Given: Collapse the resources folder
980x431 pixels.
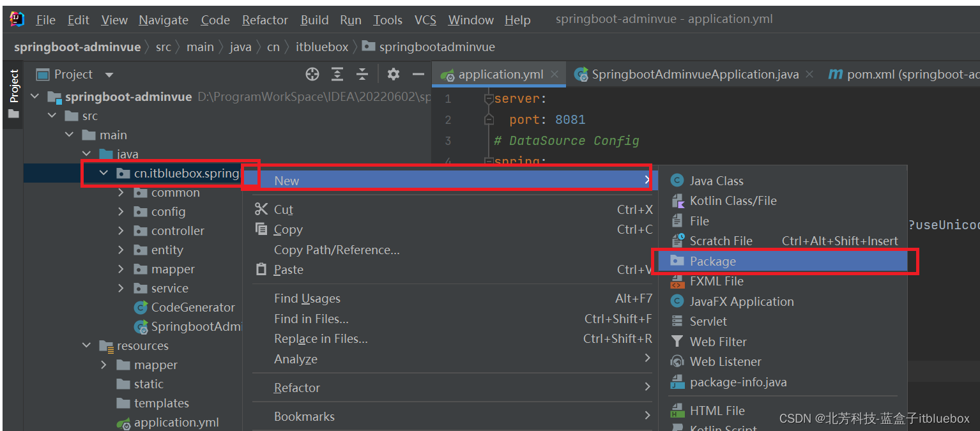Looking at the screenshot, I should click(x=86, y=345).
